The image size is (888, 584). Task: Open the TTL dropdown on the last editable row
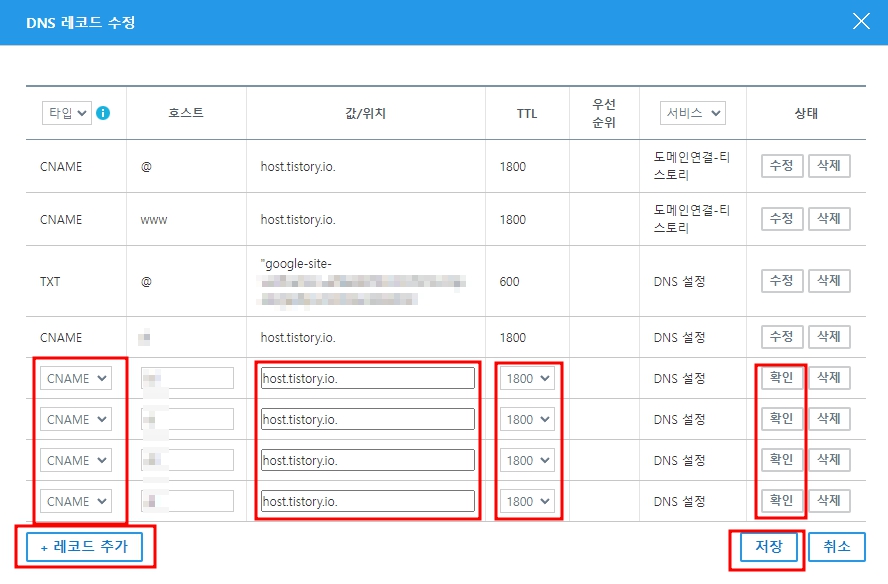pos(527,501)
